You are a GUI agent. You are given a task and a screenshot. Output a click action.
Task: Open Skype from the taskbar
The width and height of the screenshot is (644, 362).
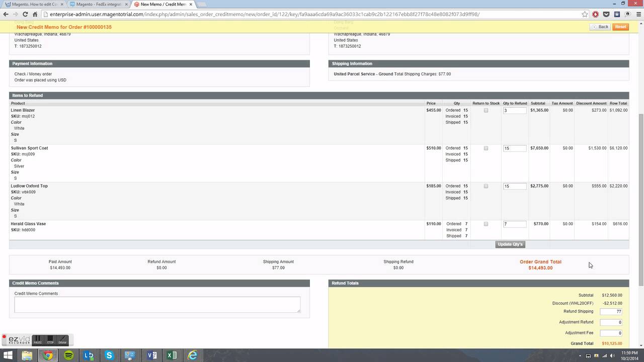(x=109, y=355)
